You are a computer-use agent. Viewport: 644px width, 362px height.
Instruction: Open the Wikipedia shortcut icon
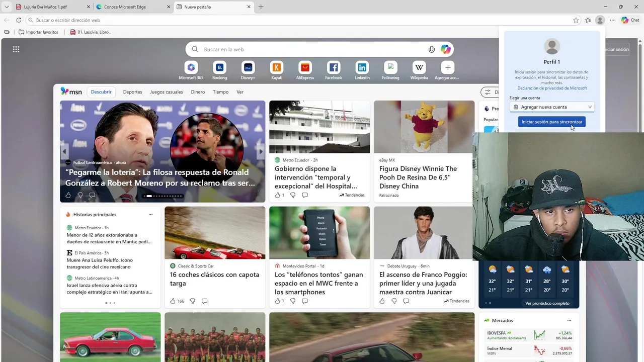pyautogui.click(x=419, y=67)
